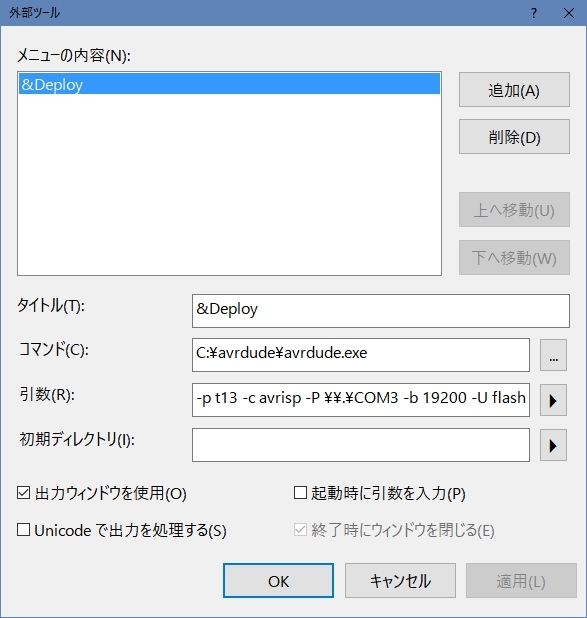Click the 下へ移動(W) button
Viewport: 587px width, 618px height.
point(514,257)
